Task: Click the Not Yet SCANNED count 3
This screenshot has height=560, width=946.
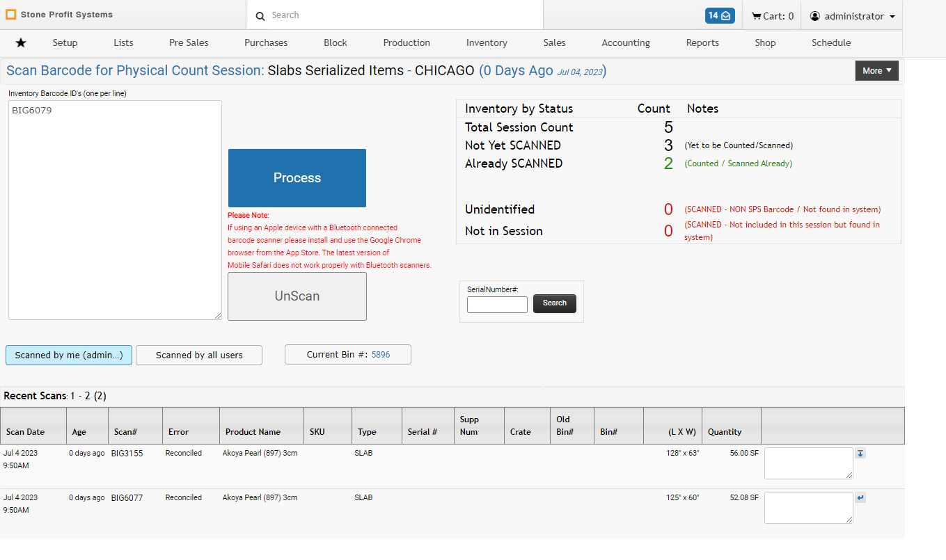Action: coord(668,145)
